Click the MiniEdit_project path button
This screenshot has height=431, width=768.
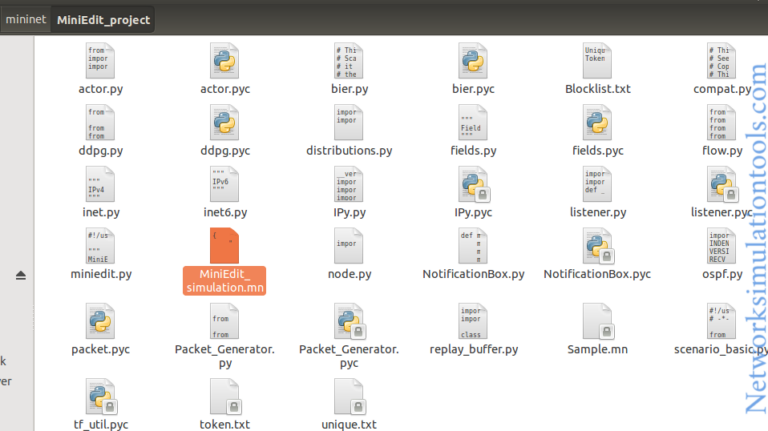coord(104,19)
